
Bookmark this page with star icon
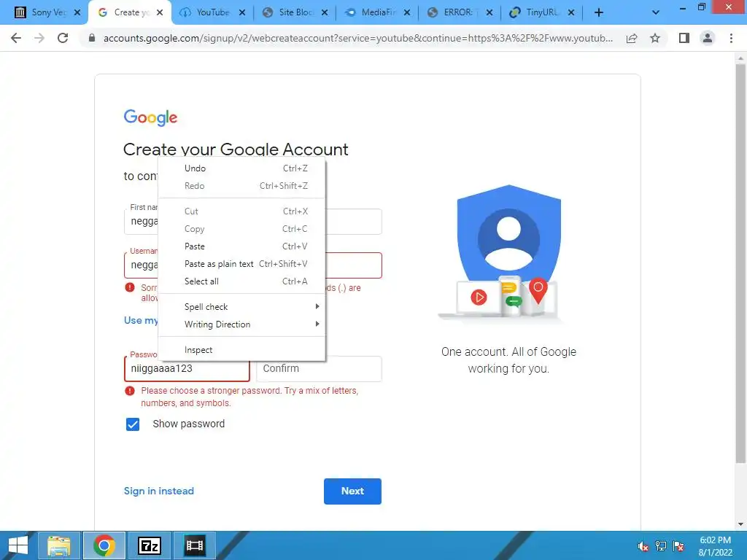click(655, 38)
